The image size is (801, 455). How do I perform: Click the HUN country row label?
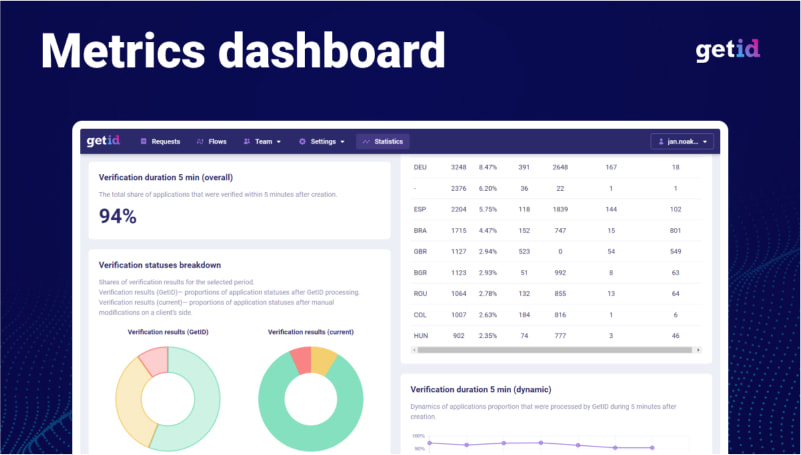420,336
